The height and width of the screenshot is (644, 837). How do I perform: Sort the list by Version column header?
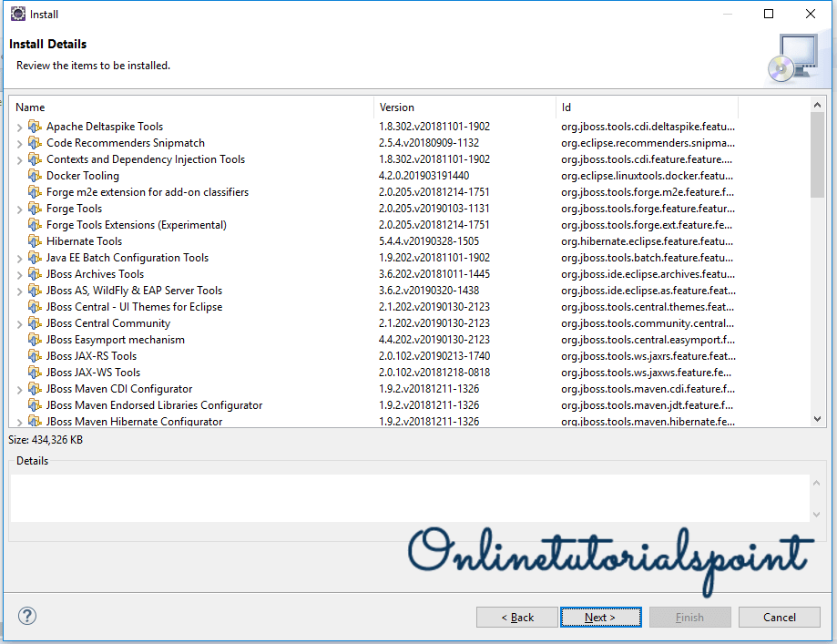pos(464,107)
